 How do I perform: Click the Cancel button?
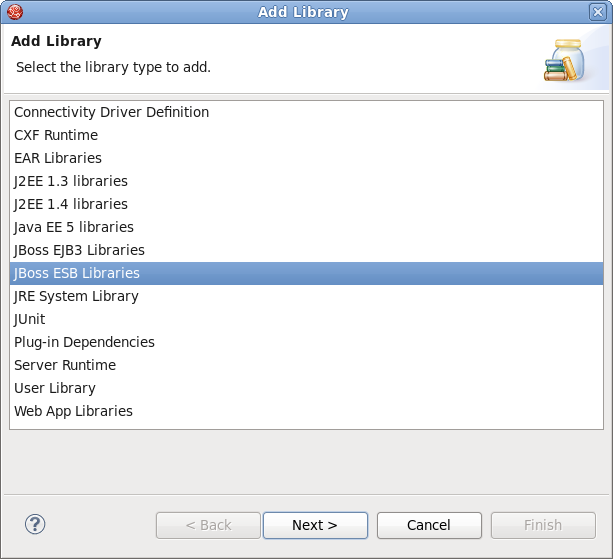(428, 525)
